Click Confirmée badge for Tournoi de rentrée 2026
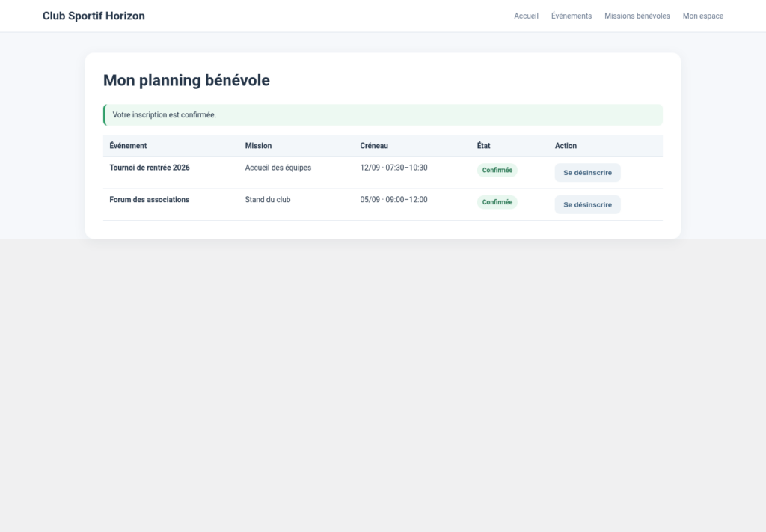Screen dimensions: 766x532 (x=497, y=170)
